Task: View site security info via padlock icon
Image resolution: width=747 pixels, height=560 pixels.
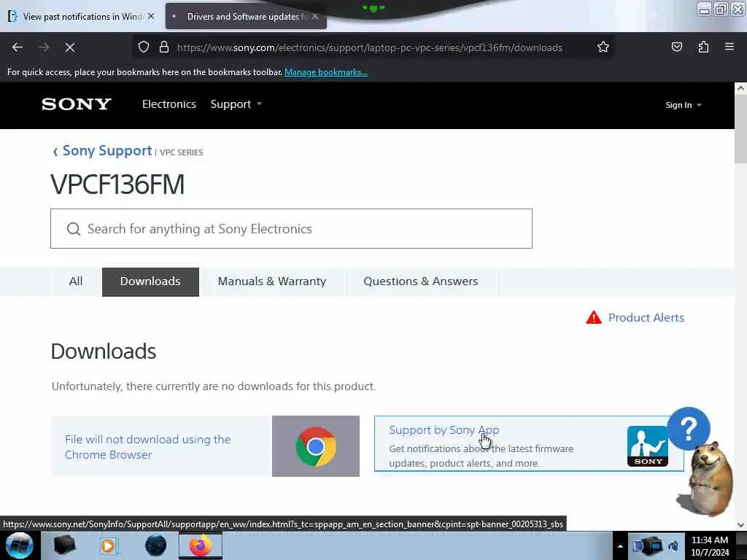Action: pos(164,47)
